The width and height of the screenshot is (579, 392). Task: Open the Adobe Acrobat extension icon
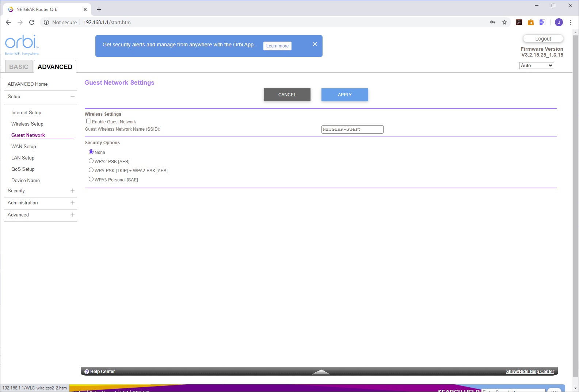tap(519, 22)
